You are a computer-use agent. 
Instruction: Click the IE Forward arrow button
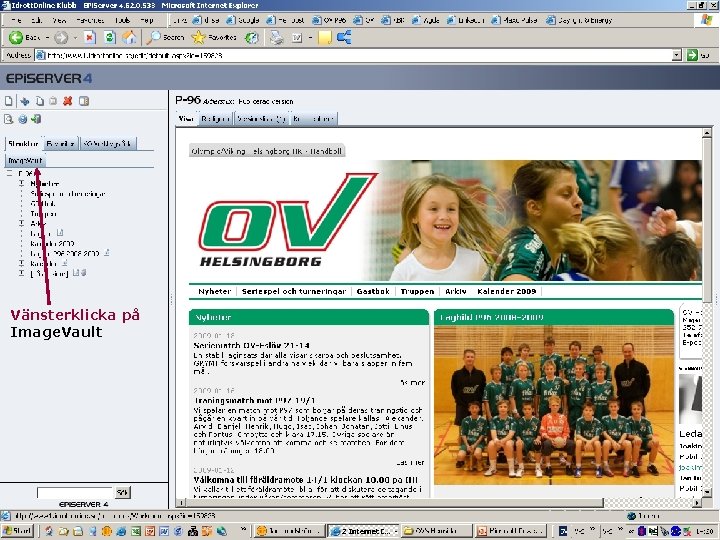61,37
